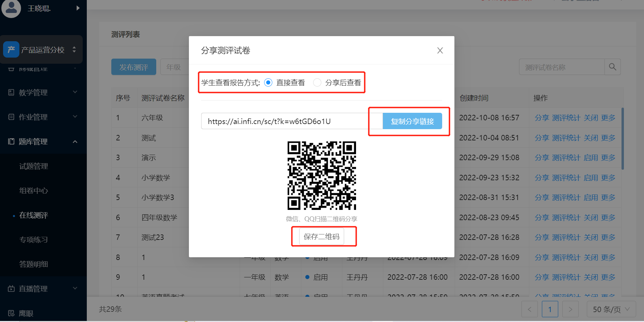Image resolution: width=644 pixels, height=322 pixels.
Task: Click 更多 for the 2022-07-28 16:09 row
Action: coord(608,257)
